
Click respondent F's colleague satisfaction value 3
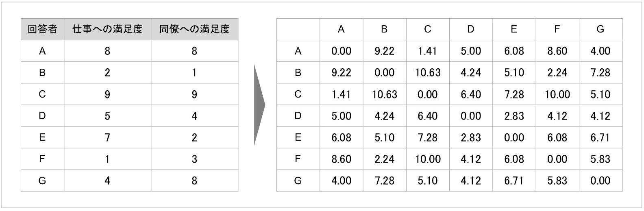[x=194, y=159]
